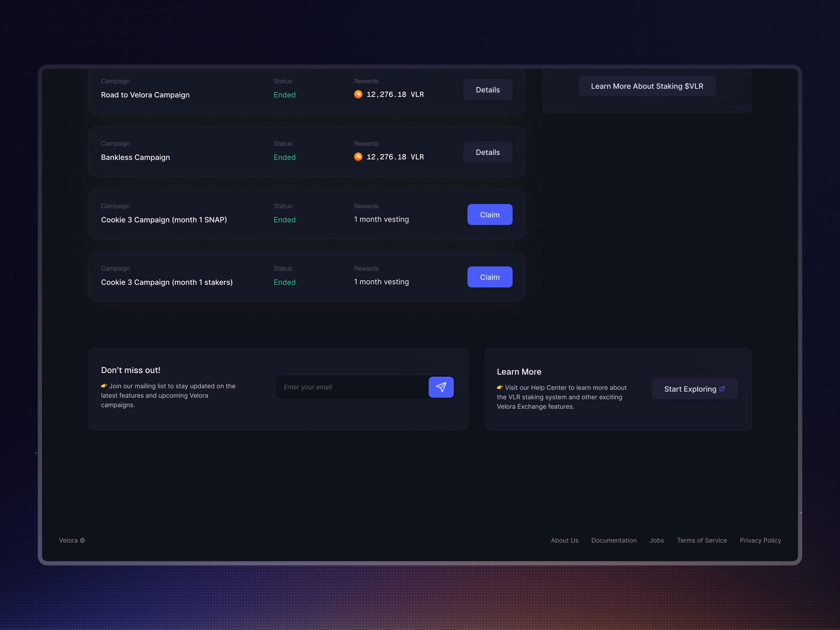Click pointing hand emoji in Help Center text

500,387
